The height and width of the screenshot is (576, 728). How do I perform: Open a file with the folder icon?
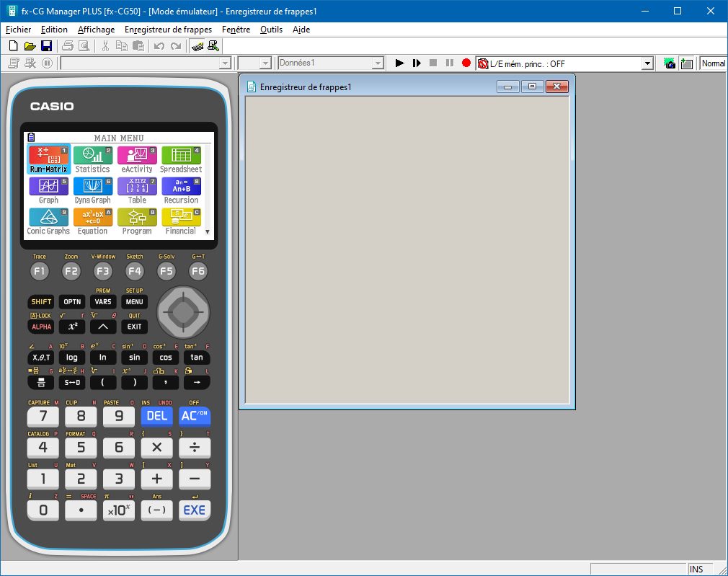click(30, 46)
